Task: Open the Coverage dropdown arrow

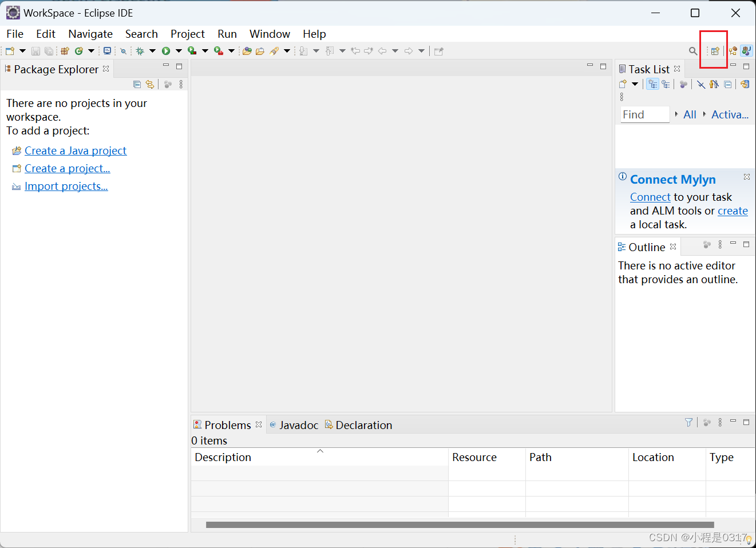Action: point(205,51)
